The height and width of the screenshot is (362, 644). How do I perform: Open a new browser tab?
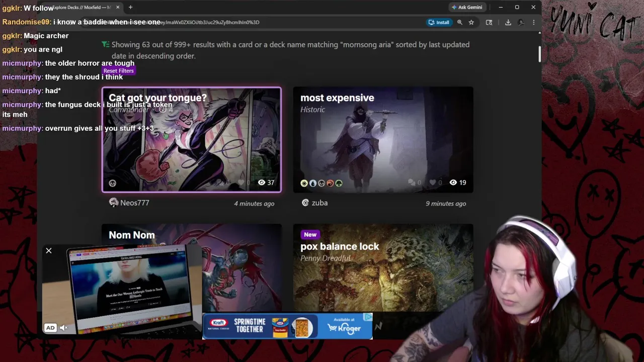coord(130,7)
